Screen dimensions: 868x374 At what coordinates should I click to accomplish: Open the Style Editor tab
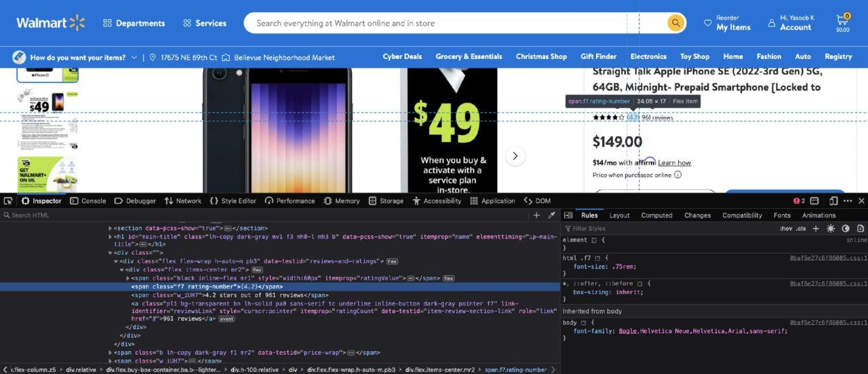tap(233, 201)
